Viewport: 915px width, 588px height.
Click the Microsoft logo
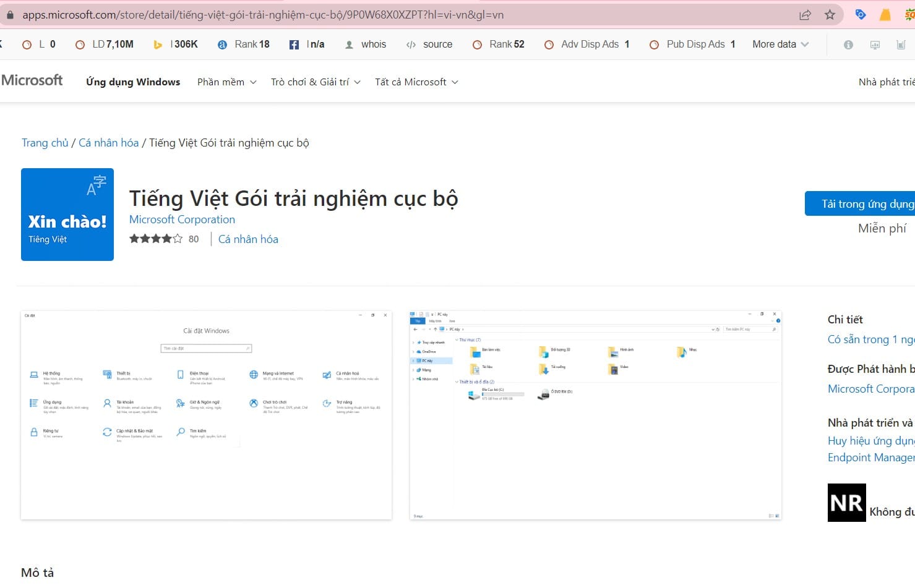[32, 80]
